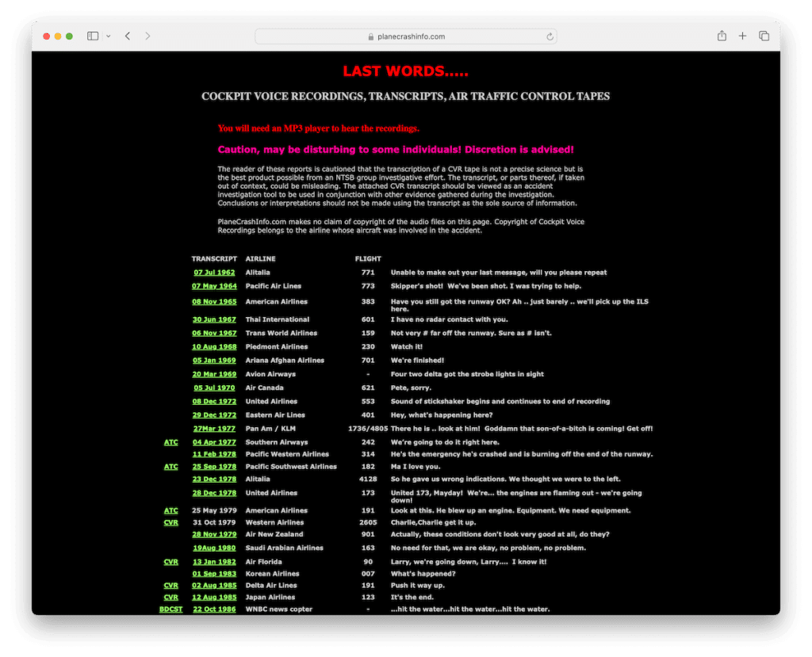Screen dimensions: 812x657
Task: Play the CVR recording for Air Florida
Action: coord(171,562)
